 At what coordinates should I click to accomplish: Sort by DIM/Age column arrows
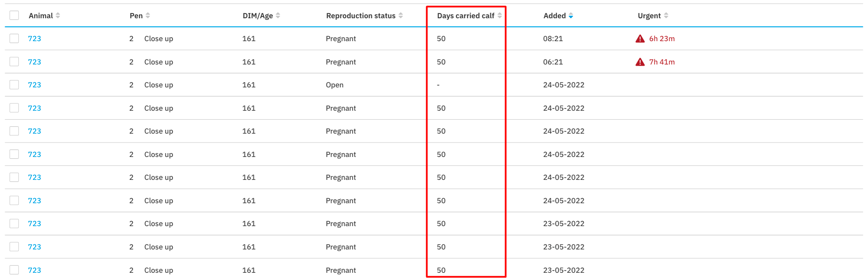pyautogui.click(x=278, y=16)
